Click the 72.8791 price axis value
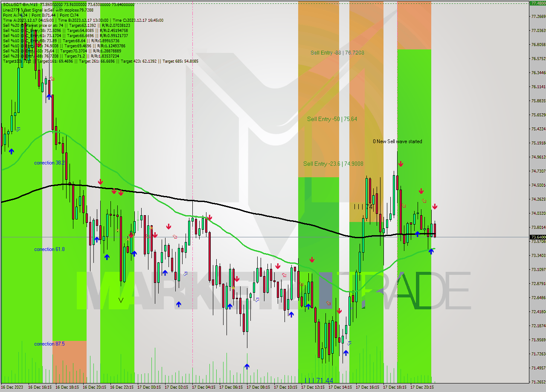This screenshot has height=392, width=546. 538,283
